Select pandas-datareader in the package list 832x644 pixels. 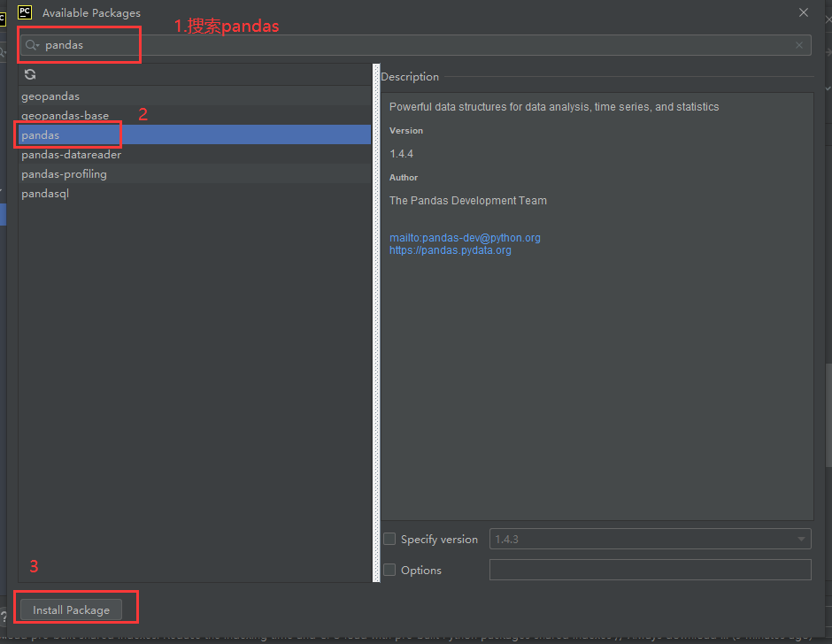195,155
